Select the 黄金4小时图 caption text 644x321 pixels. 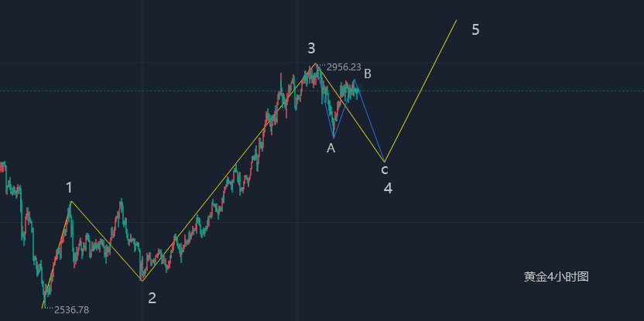tap(557, 277)
